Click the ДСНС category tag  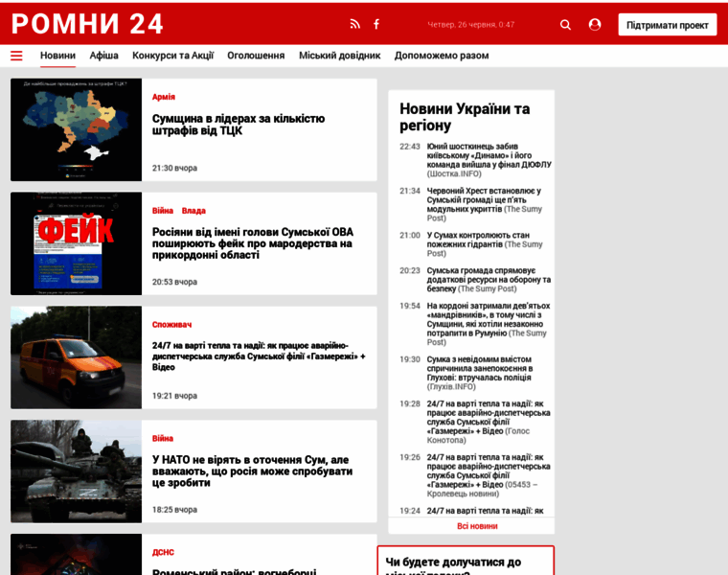163,552
